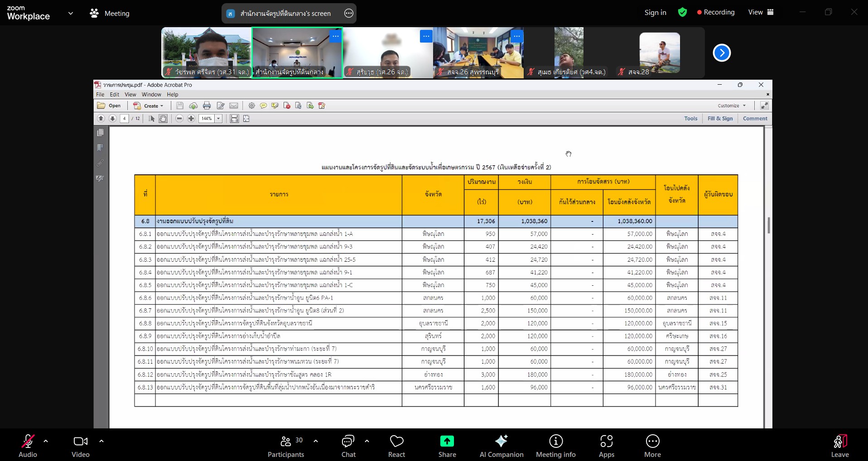Click the delete page red X icon
The image size is (868, 461).
pyautogui.click(x=287, y=106)
